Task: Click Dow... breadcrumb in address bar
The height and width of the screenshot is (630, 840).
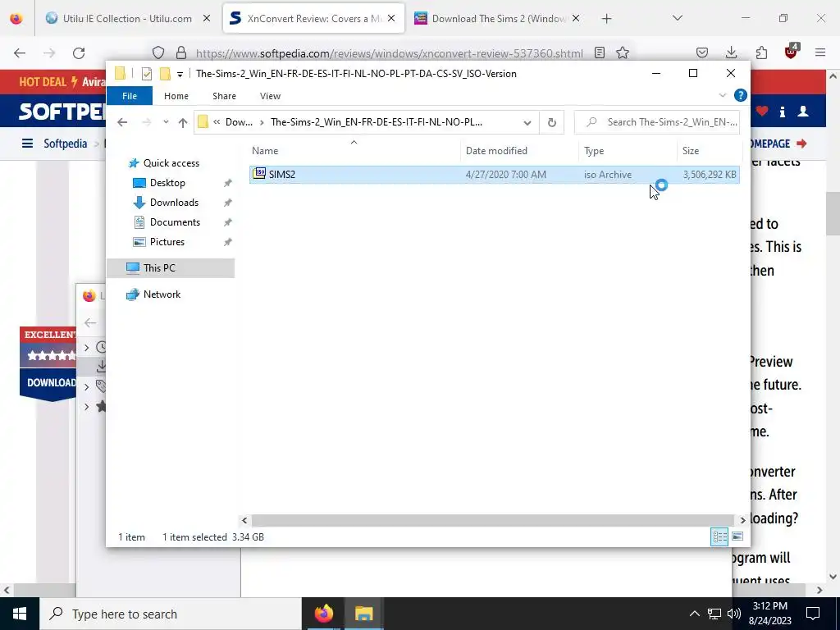Action: [239, 122]
